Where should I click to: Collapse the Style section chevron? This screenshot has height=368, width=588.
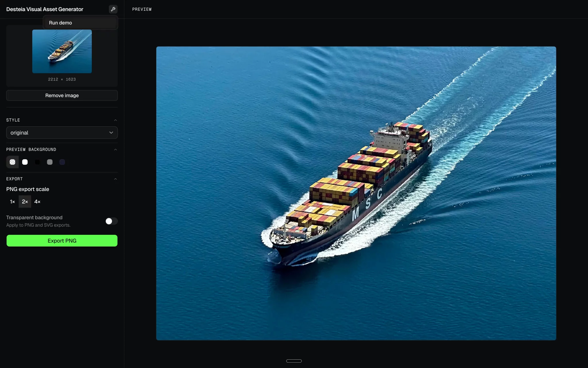click(x=115, y=120)
